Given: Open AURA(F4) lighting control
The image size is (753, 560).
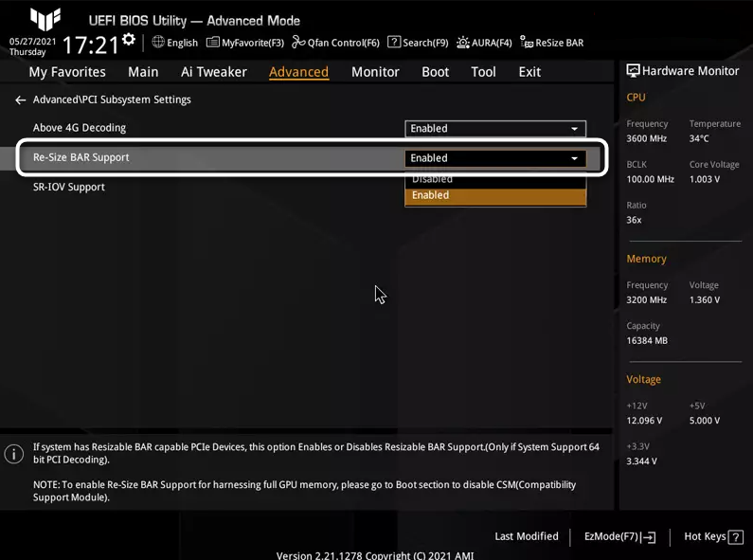Looking at the screenshot, I should tap(484, 43).
